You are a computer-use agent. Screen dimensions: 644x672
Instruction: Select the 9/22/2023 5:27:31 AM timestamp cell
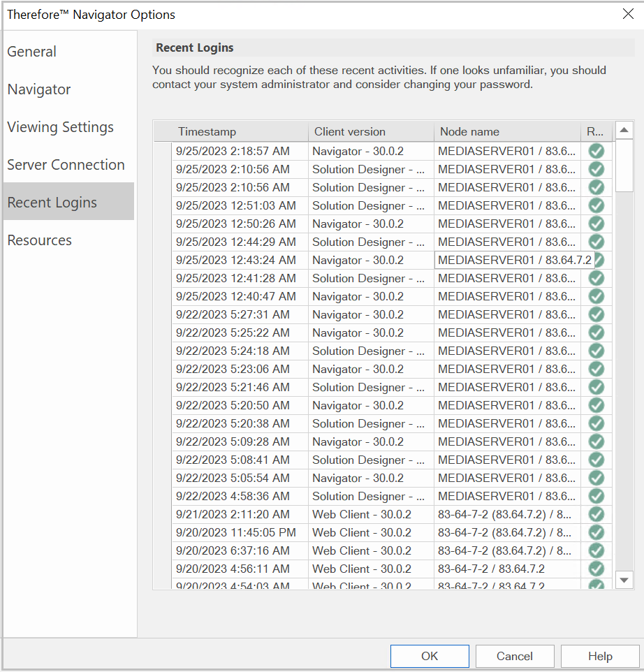point(240,314)
